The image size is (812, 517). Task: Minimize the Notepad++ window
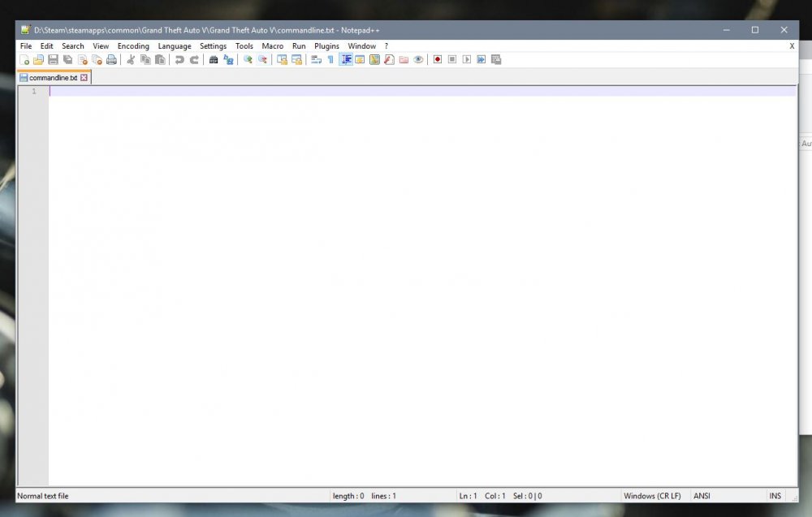tap(727, 30)
